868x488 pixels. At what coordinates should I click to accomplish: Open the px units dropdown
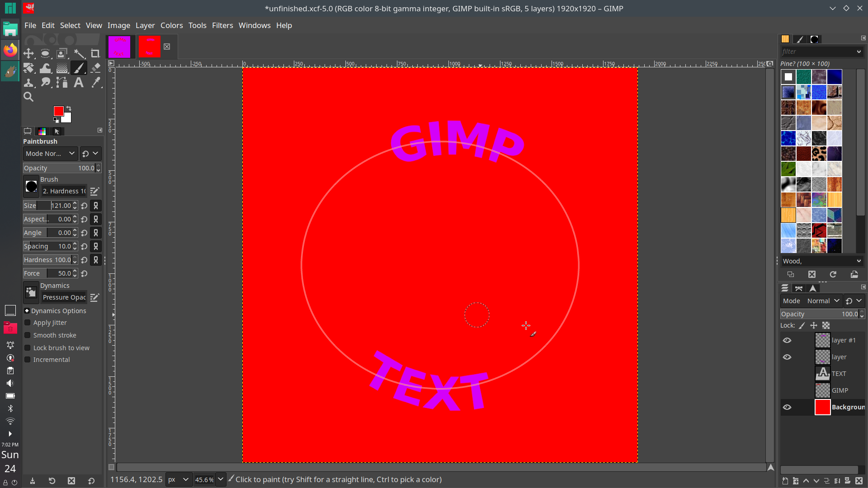178,479
